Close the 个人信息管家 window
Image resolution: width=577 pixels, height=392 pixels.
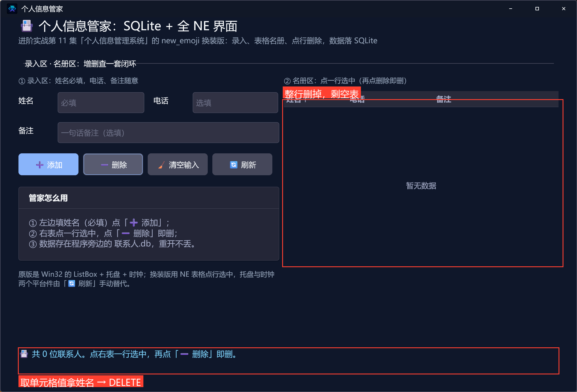coord(564,9)
